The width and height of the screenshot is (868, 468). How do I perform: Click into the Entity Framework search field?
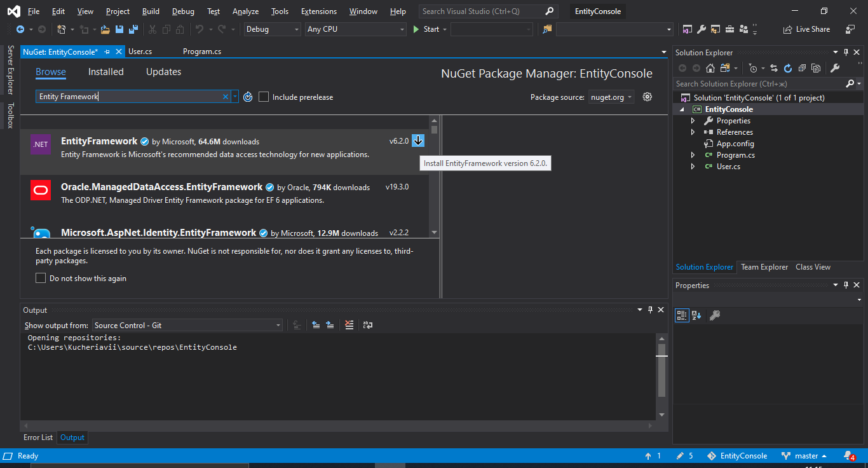click(127, 97)
